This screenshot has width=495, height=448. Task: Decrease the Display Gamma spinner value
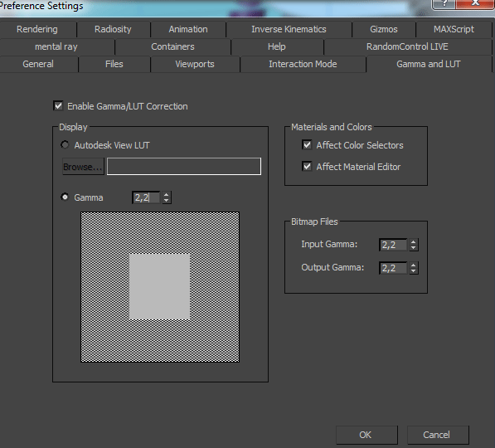click(167, 201)
